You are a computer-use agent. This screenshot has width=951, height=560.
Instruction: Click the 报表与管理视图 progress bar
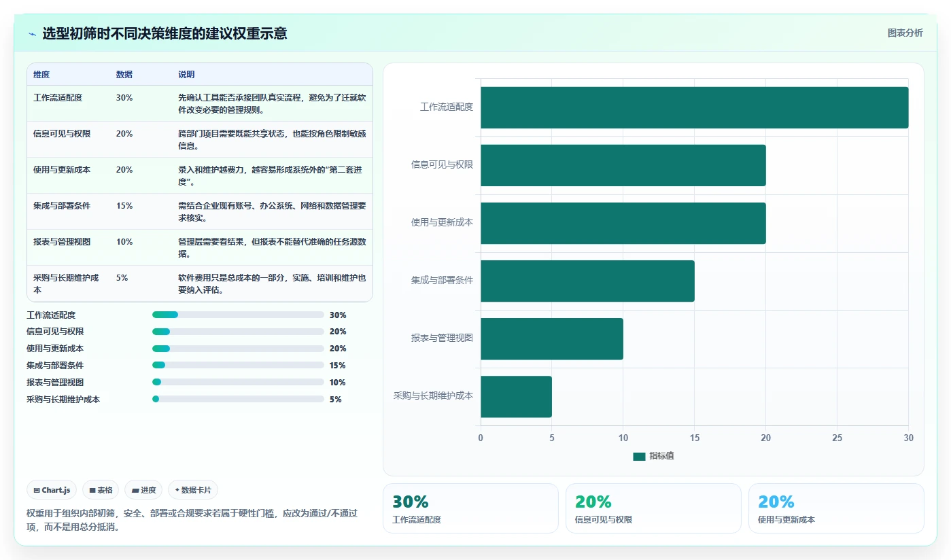coord(238,382)
